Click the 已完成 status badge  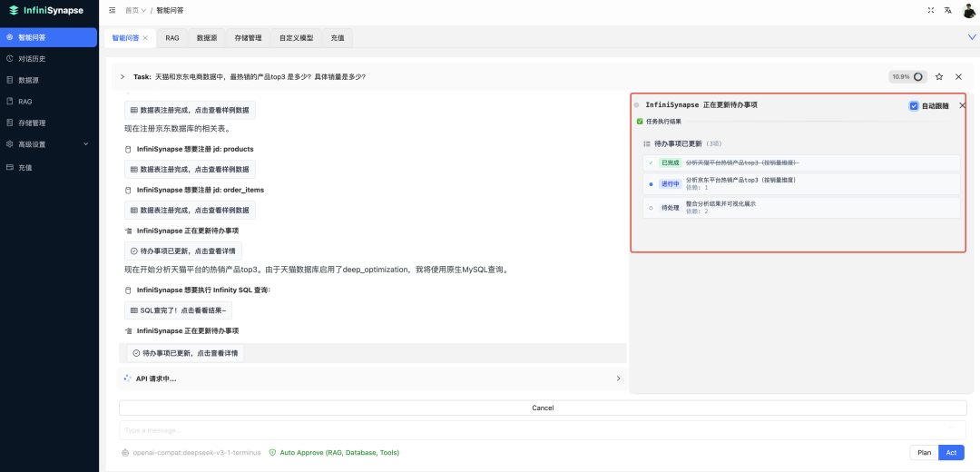coord(670,162)
